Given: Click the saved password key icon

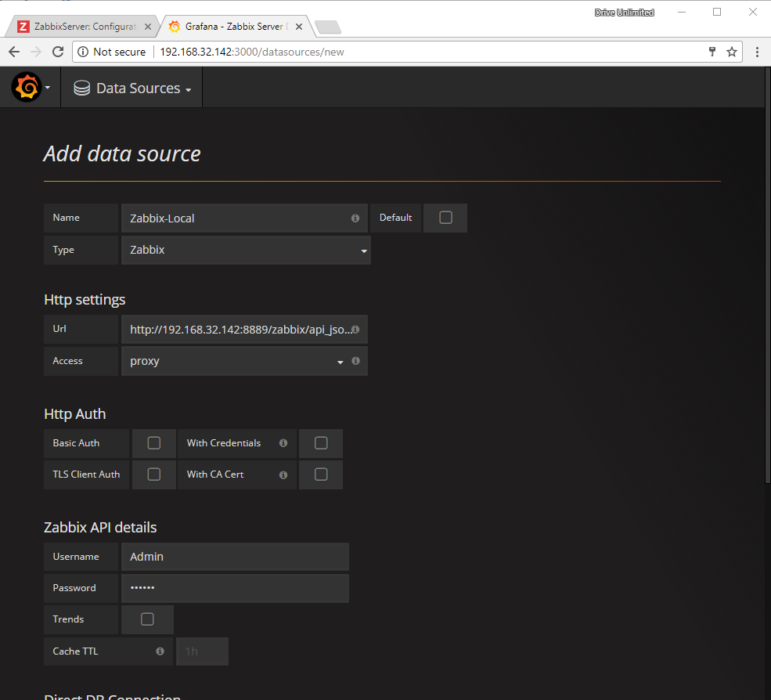Looking at the screenshot, I should pos(712,52).
